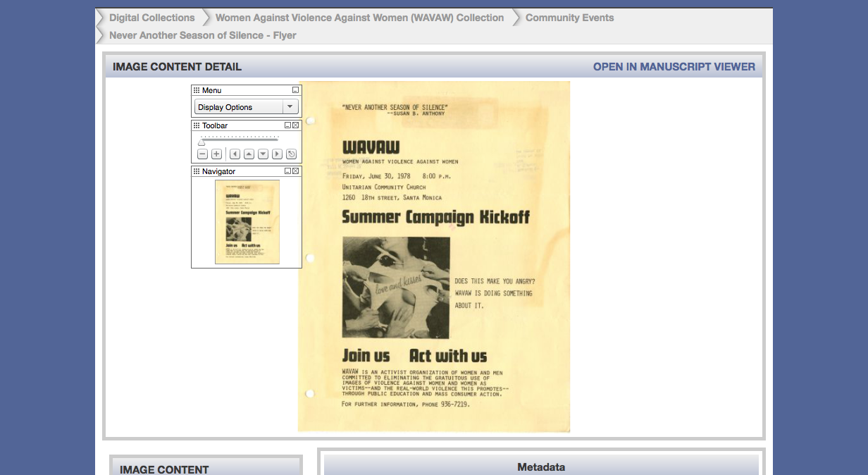Viewport: 868px width, 475px height.
Task: Pan the image left with arrow icon
Action: click(234, 154)
